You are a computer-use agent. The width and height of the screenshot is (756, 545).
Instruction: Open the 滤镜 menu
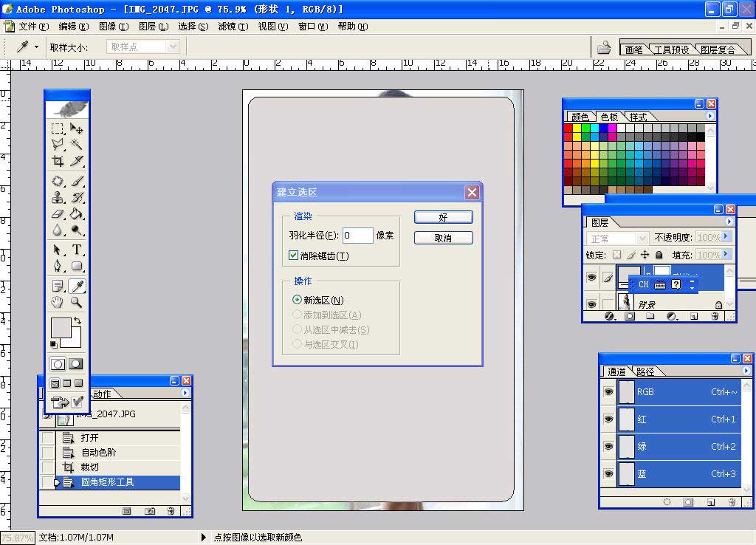coord(233,27)
